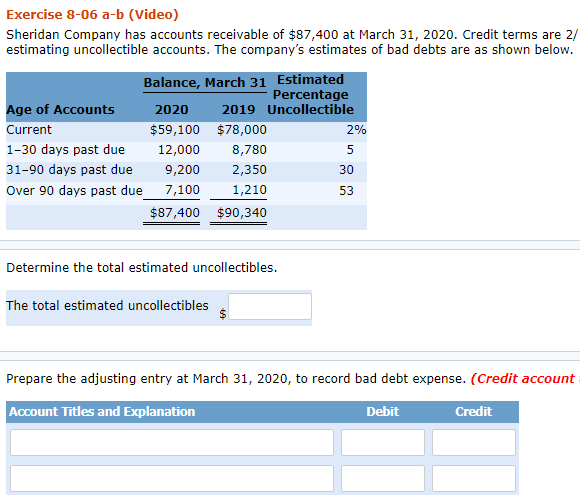
Task: Click the Debit column header
Action: (383, 412)
